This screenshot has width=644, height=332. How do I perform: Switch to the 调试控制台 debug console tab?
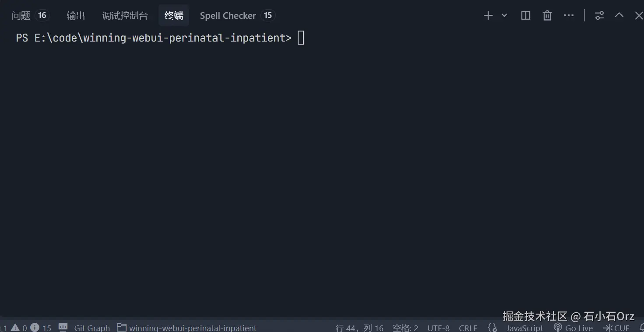tap(125, 16)
